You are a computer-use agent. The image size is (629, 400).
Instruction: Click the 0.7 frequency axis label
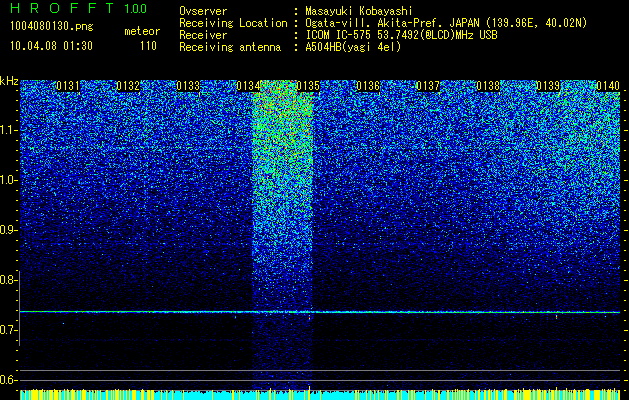pos(8,330)
